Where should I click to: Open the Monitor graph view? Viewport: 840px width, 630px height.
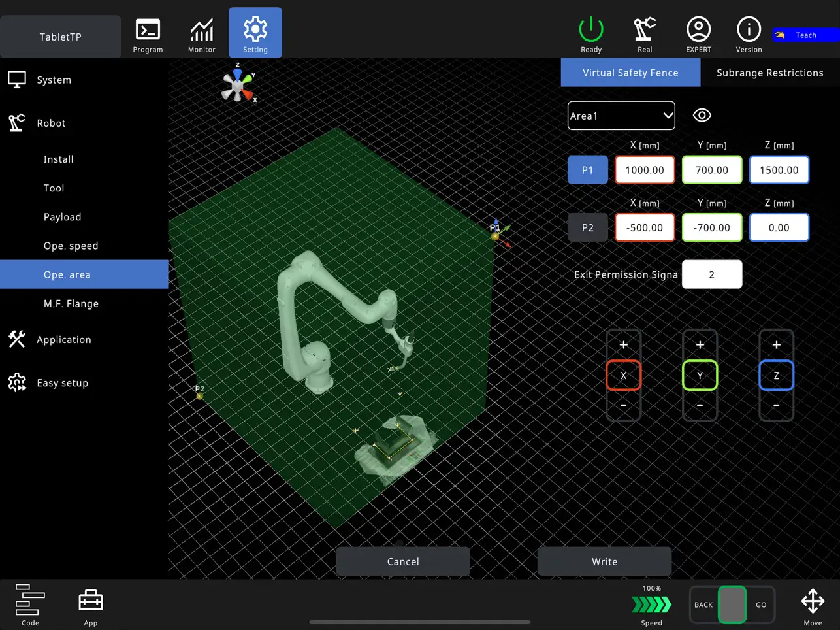coord(201,35)
